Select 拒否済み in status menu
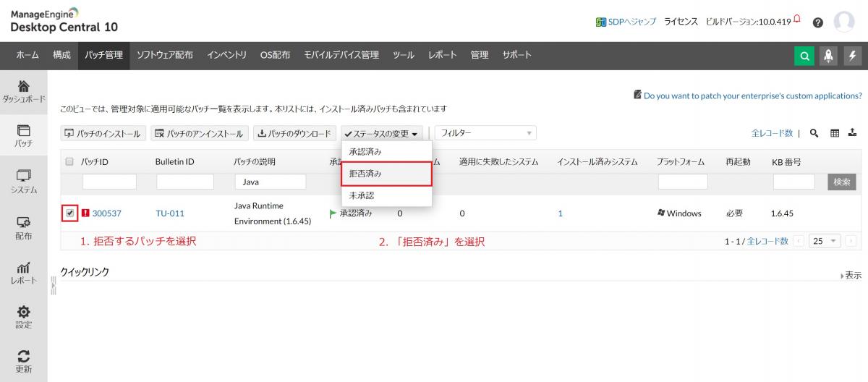Viewport: 868px width, 382px height. [x=387, y=174]
